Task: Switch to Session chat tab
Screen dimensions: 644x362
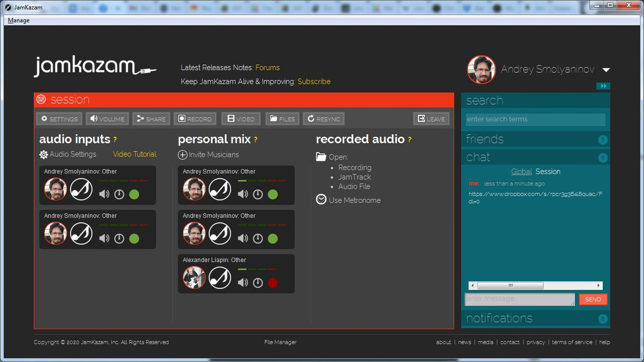Action: point(548,172)
